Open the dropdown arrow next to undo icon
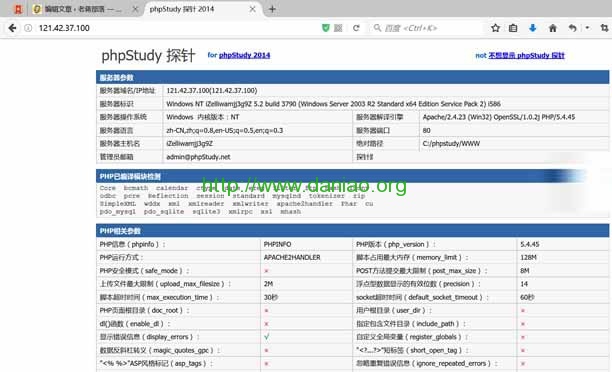612x372 pixels. [x=587, y=28]
